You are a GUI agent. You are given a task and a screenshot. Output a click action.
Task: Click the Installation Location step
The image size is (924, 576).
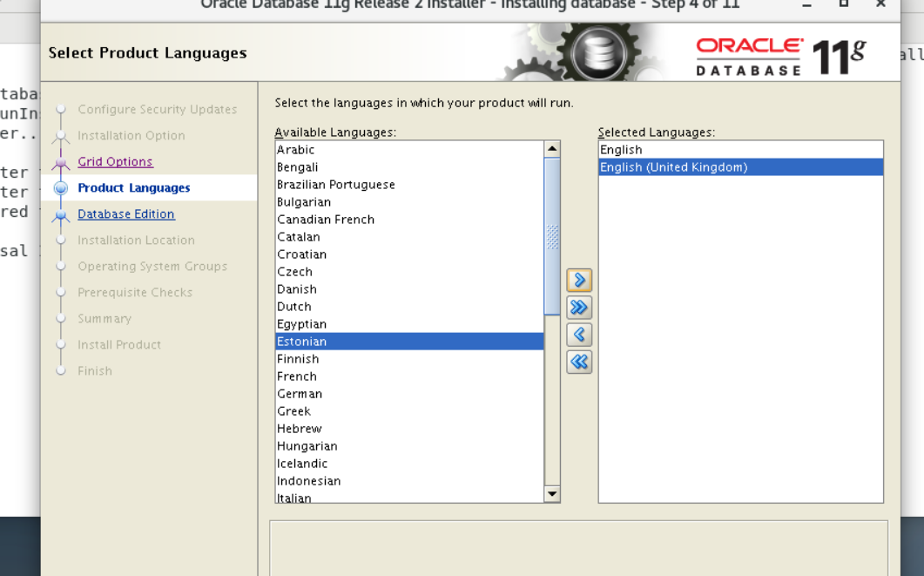click(136, 240)
